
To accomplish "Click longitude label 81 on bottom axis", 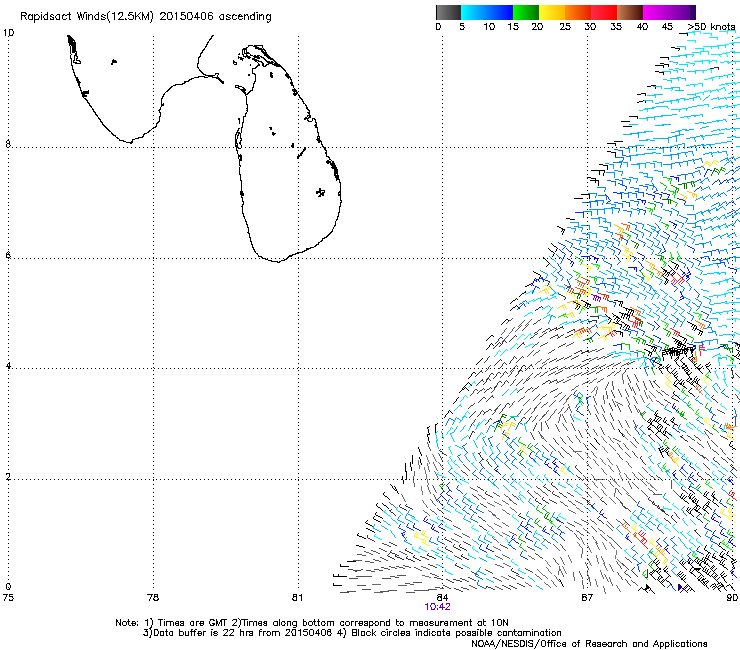I will click(297, 598).
